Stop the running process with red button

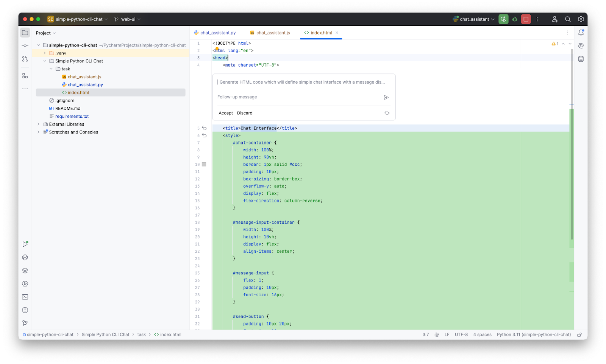526,19
